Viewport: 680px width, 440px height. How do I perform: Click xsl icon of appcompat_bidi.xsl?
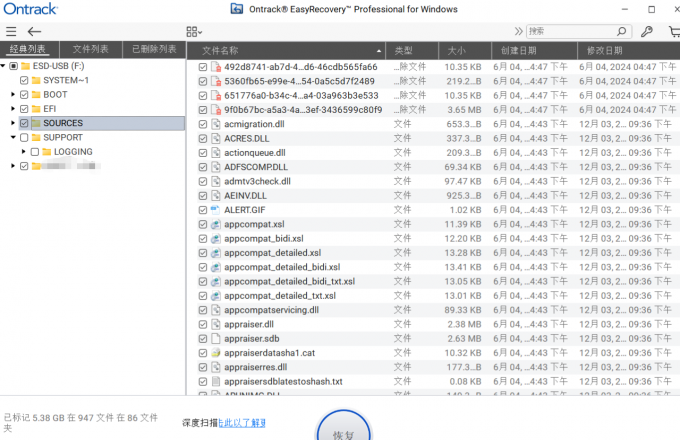pyautogui.click(x=216, y=239)
